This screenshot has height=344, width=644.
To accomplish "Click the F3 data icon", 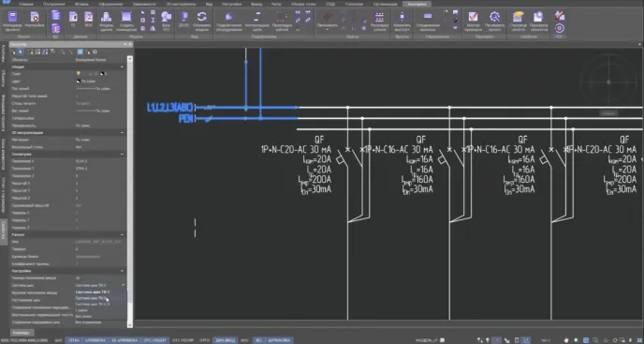I will coord(73,19).
